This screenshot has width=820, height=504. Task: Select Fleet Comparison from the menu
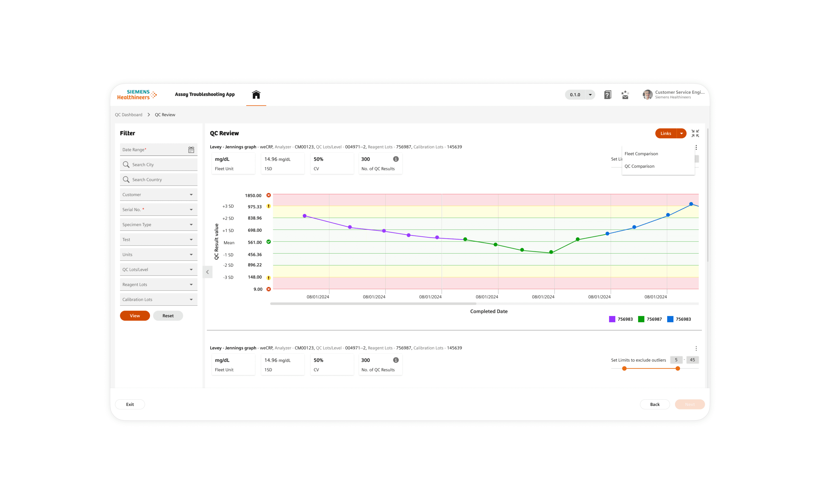641,154
